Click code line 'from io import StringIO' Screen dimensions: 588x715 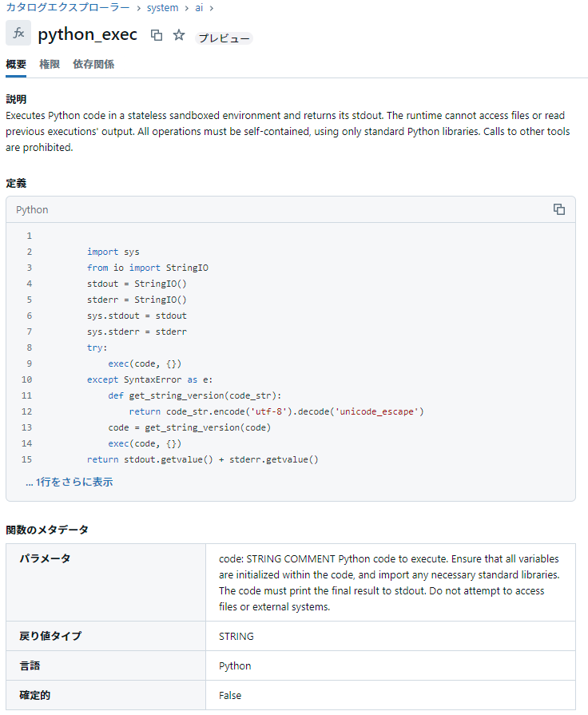pyautogui.click(x=147, y=268)
